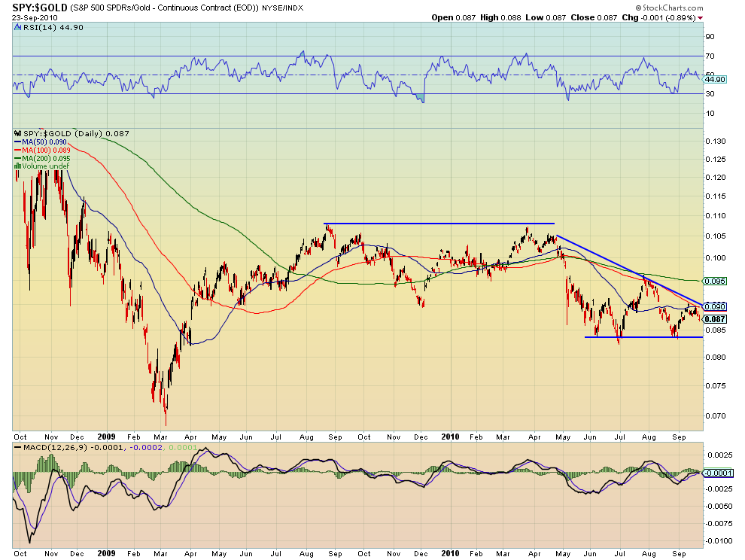Viewport: 745px width, 560px height.
Task: Click the S&P 500 SPDRs/Gold Continuous Contract description
Action: click(164, 8)
